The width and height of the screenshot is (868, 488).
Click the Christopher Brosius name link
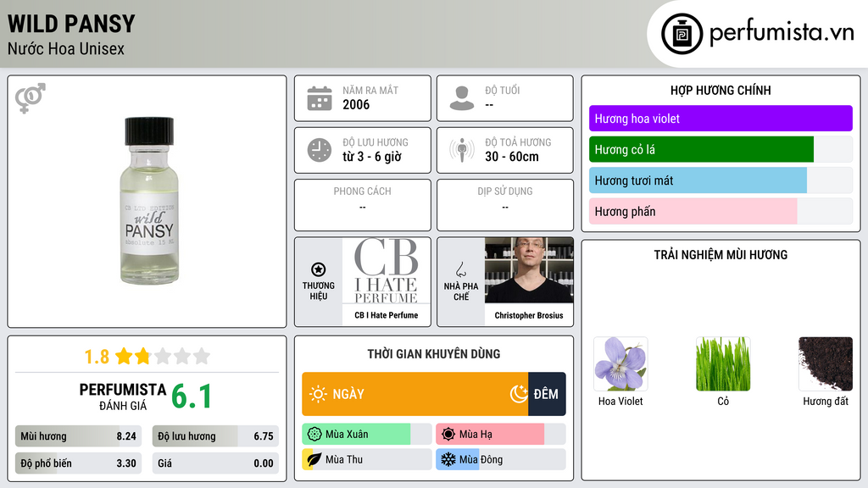click(529, 315)
